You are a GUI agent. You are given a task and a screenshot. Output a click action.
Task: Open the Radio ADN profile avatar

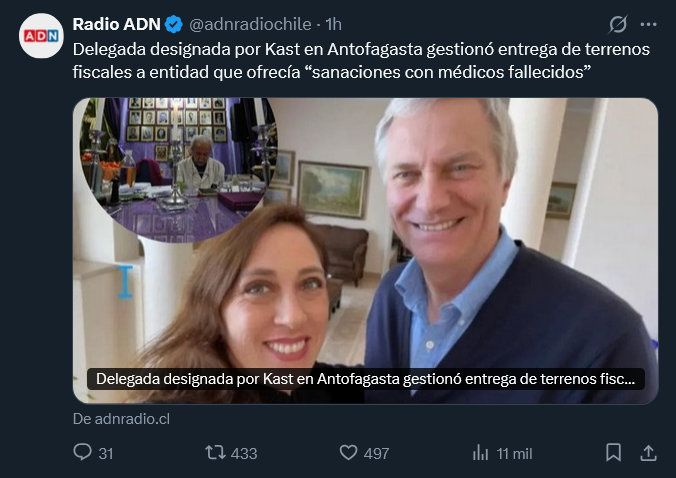[x=41, y=36]
